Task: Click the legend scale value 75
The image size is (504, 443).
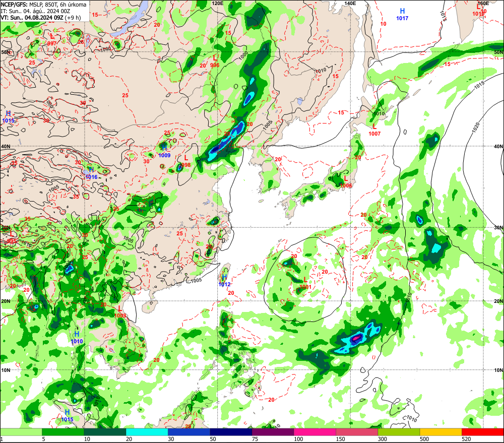Action: [255, 439]
